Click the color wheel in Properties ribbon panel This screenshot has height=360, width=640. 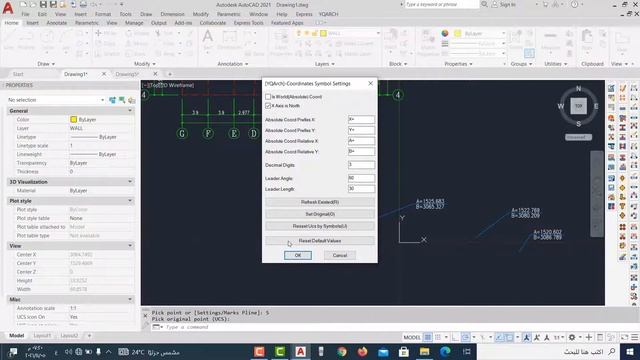click(445, 33)
